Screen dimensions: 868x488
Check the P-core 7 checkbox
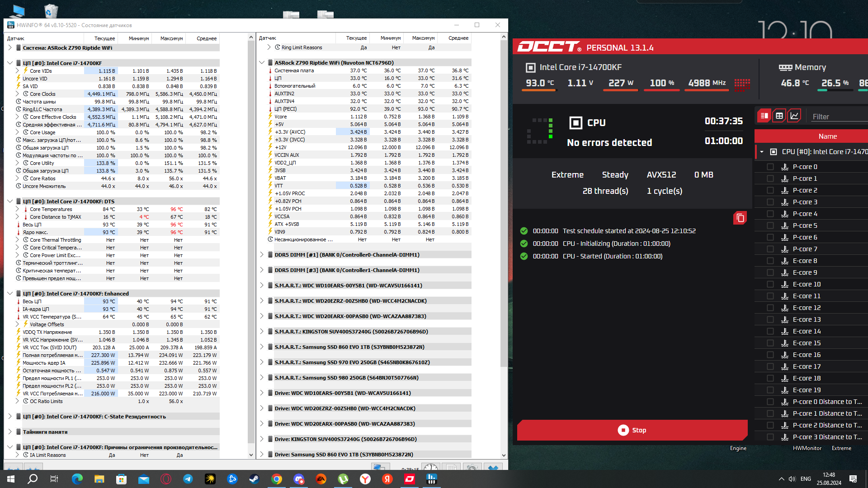pyautogui.click(x=770, y=249)
